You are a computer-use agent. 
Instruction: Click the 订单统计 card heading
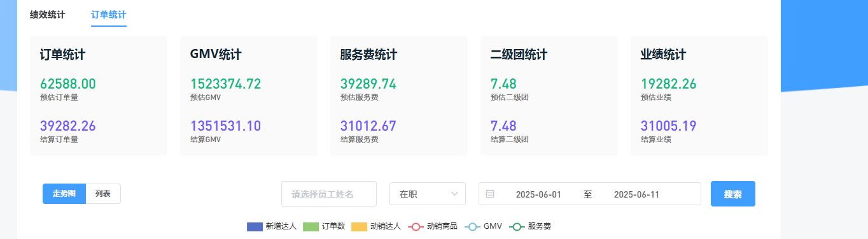click(x=62, y=55)
